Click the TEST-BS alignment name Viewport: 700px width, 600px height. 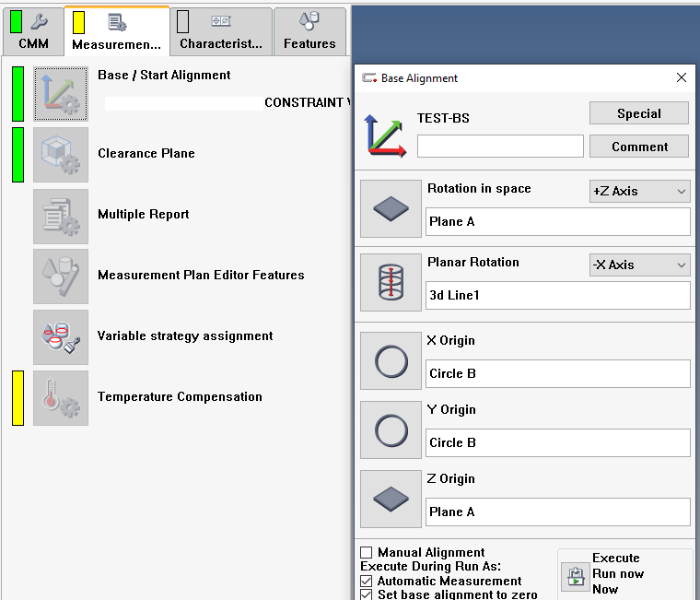[x=443, y=118]
